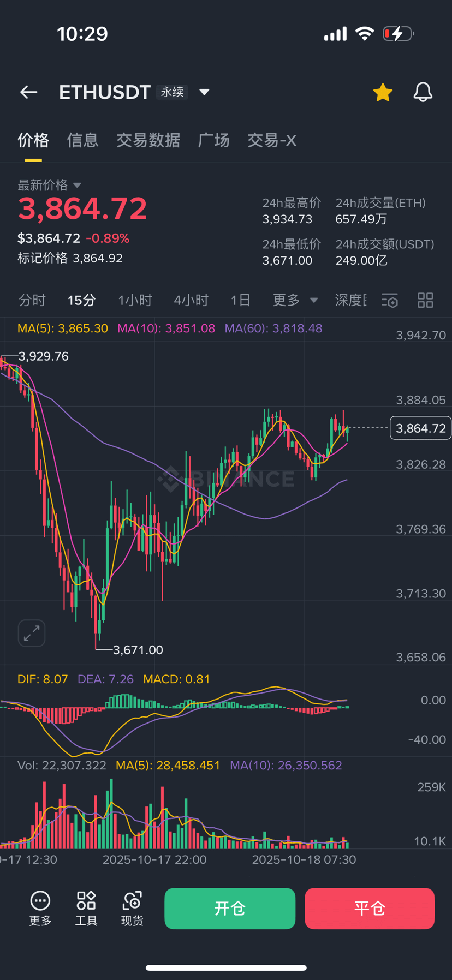Open price alert bell icon
This screenshot has width=452, height=980.
(x=423, y=92)
